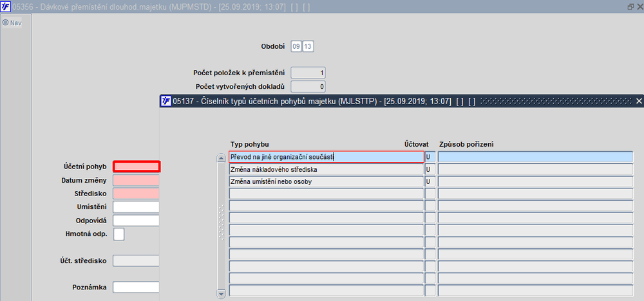Click Způsob pořízení cell of Změna umístění row
Viewport: 644px width, 301px height.
click(536, 181)
